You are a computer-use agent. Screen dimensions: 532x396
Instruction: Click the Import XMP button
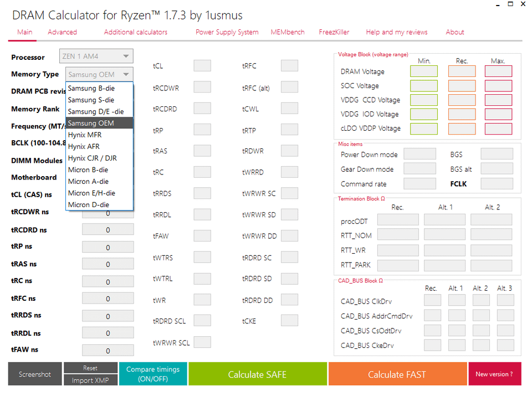pos(90,380)
